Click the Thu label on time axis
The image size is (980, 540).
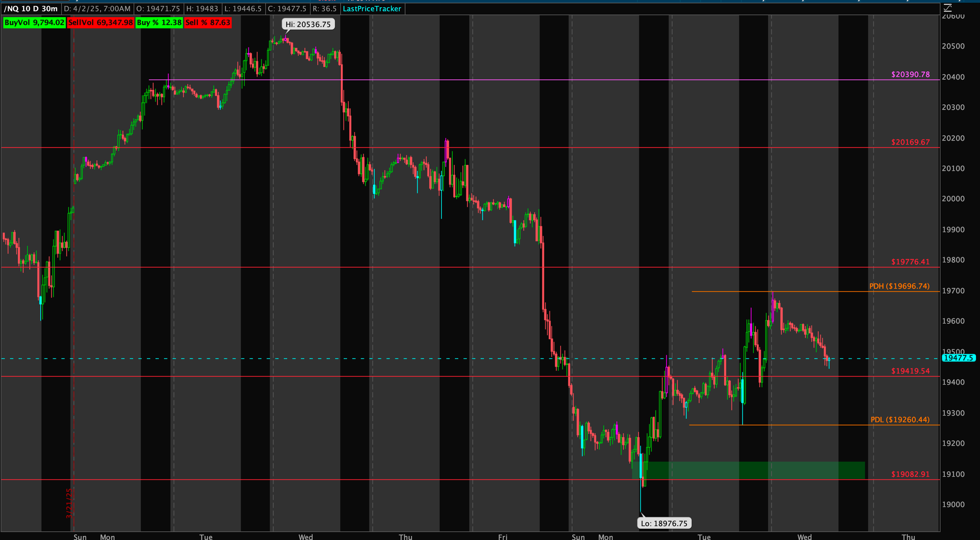(405, 537)
